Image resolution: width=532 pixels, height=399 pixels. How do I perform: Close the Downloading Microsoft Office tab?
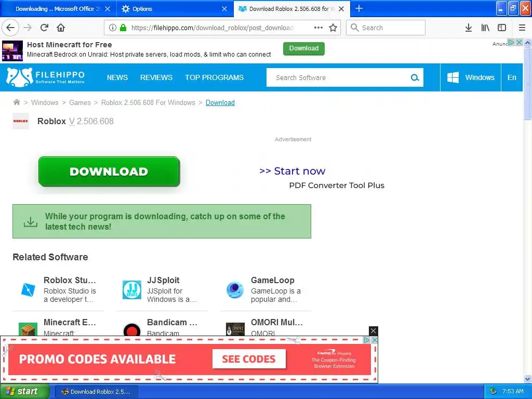[x=107, y=9]
